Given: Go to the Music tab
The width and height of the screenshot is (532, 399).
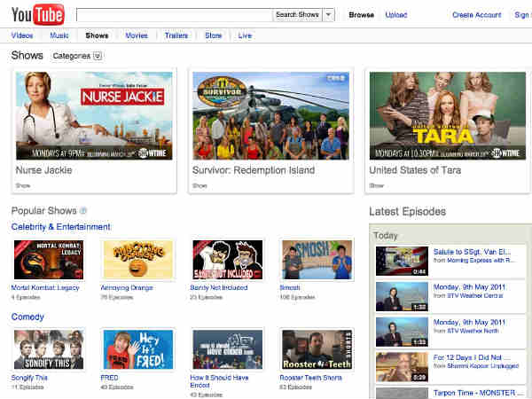Looking at the screenshot, I should 59,35.
